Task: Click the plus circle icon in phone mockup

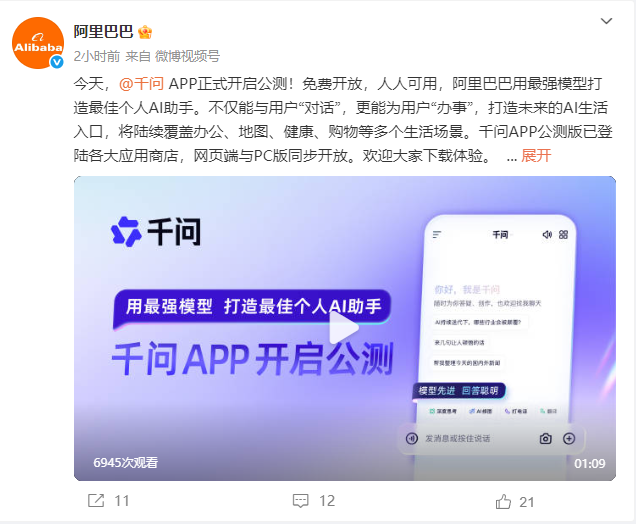Action: coord(569,438)
